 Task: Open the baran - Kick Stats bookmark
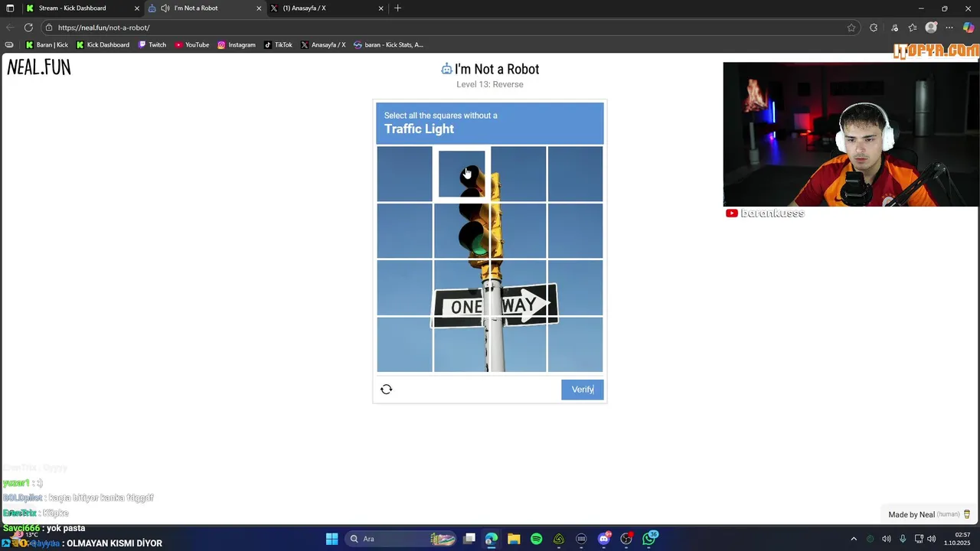point(388,44)
